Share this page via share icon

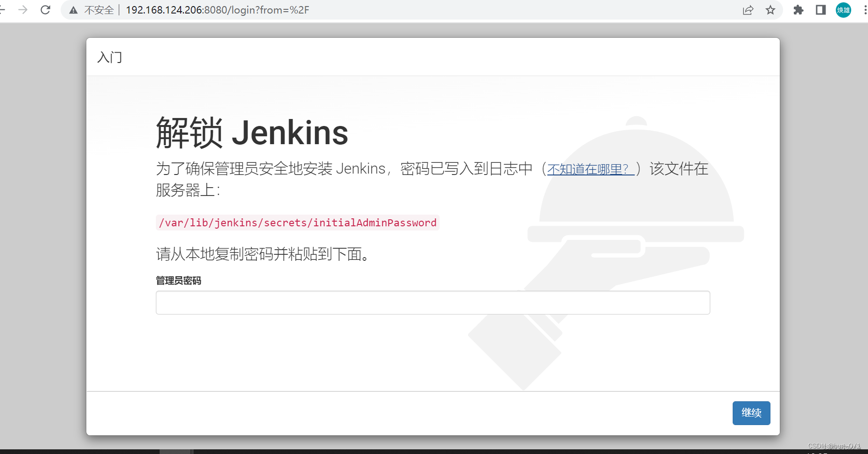(748, 10)
